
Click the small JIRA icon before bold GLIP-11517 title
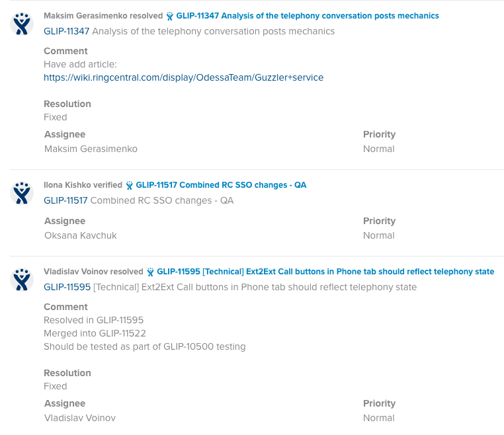(x=130, y=185)
